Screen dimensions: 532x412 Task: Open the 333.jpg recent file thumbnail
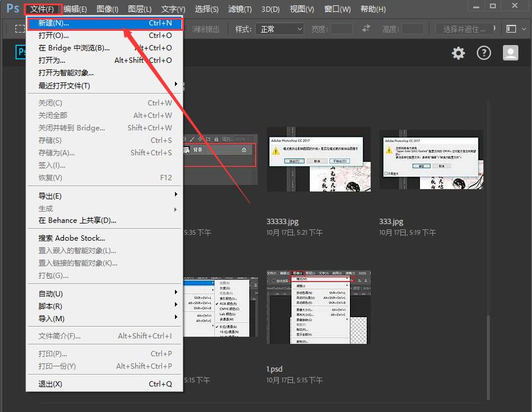click(431, 159)
